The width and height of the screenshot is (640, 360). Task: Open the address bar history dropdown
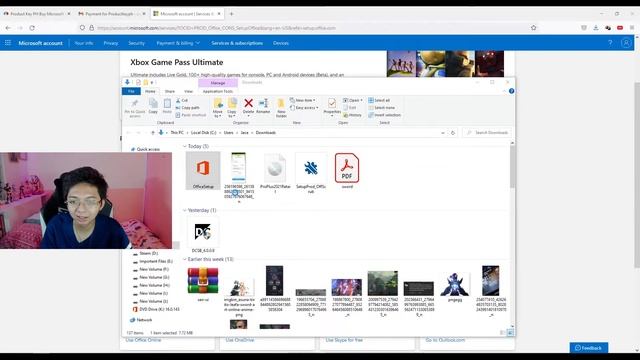[443, 133]
